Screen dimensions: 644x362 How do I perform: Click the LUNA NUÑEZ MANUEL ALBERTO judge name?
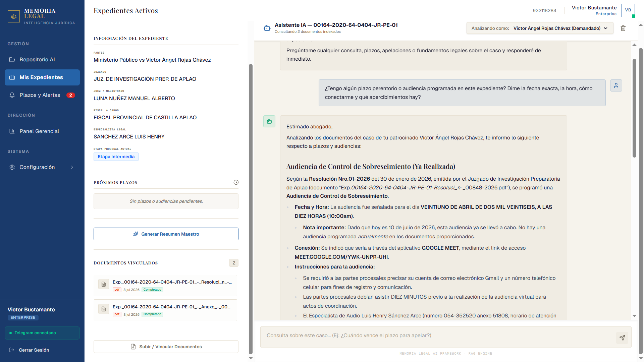[x=134, y=99]
